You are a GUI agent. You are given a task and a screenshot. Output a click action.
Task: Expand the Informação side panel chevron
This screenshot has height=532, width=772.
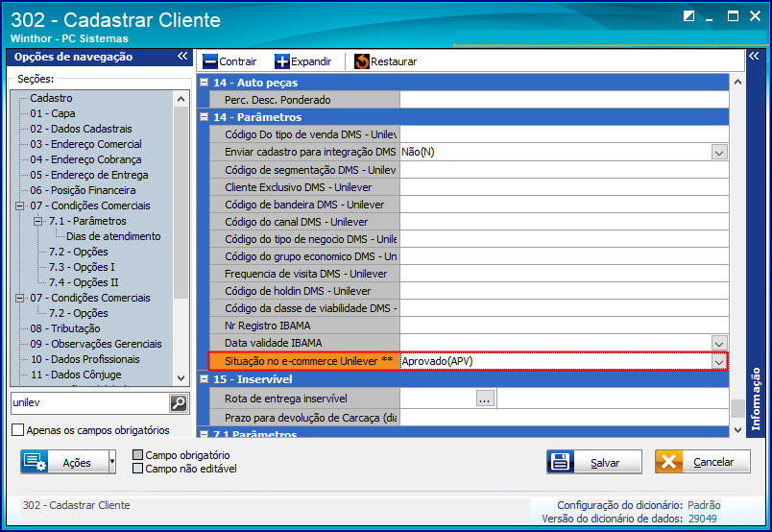pyautogui.click(x=755, y=56)
